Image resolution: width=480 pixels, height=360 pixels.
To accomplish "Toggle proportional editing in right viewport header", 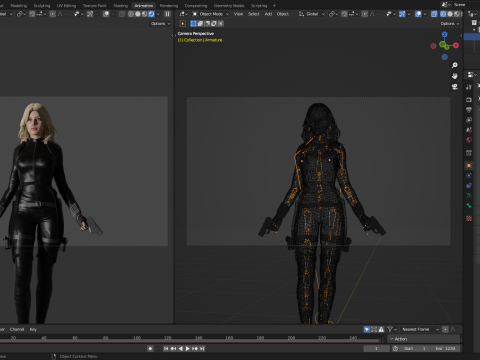I will pos(365,14).
